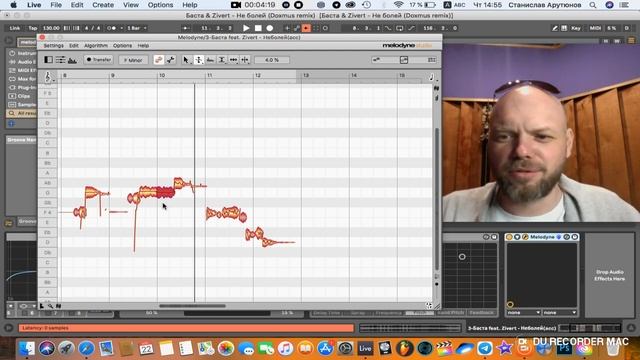The image size is (640, 360).
Task: Open the Melodyne note inspector icon
Action: click(60, 60)
